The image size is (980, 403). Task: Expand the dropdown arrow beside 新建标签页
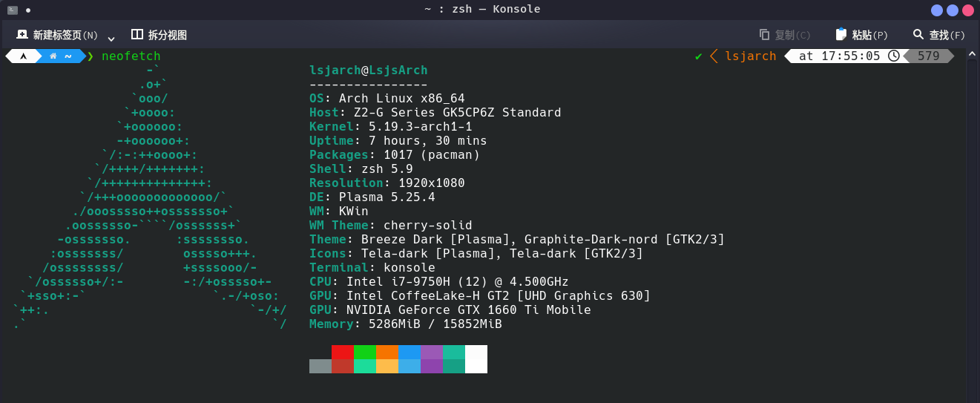coord(111,37)
